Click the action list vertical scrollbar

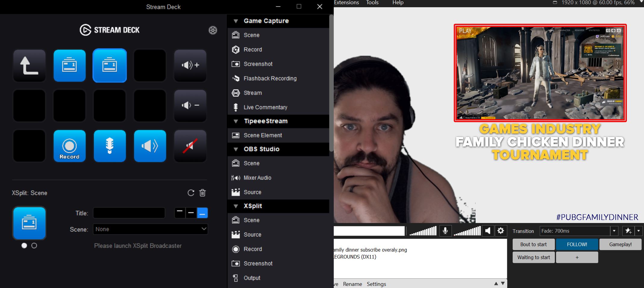point(331,83)
